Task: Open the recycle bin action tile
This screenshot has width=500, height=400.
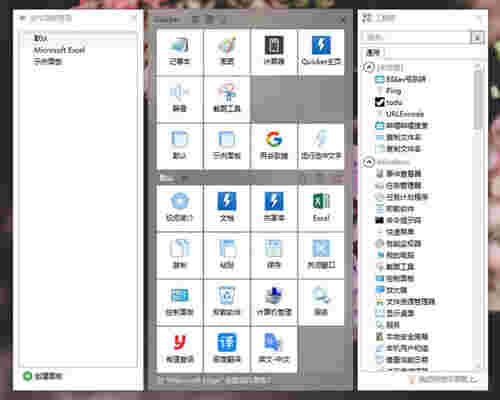Action: tap(227, 302)
